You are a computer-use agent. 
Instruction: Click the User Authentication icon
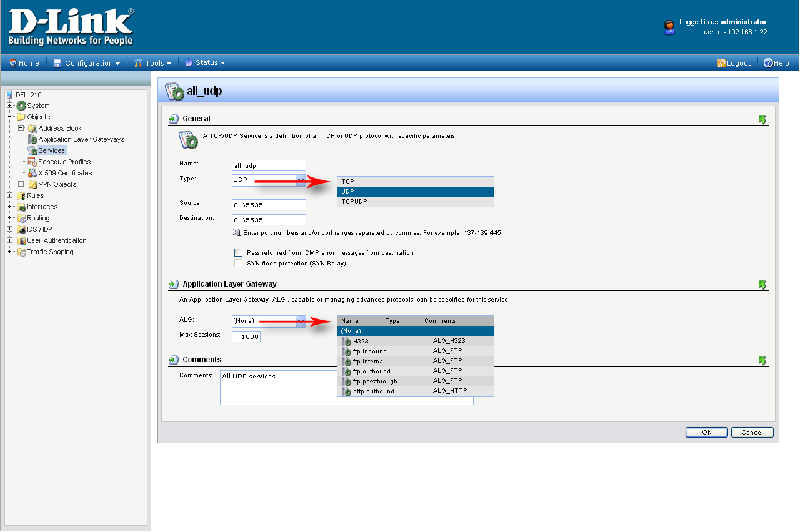tap(21, 240)
